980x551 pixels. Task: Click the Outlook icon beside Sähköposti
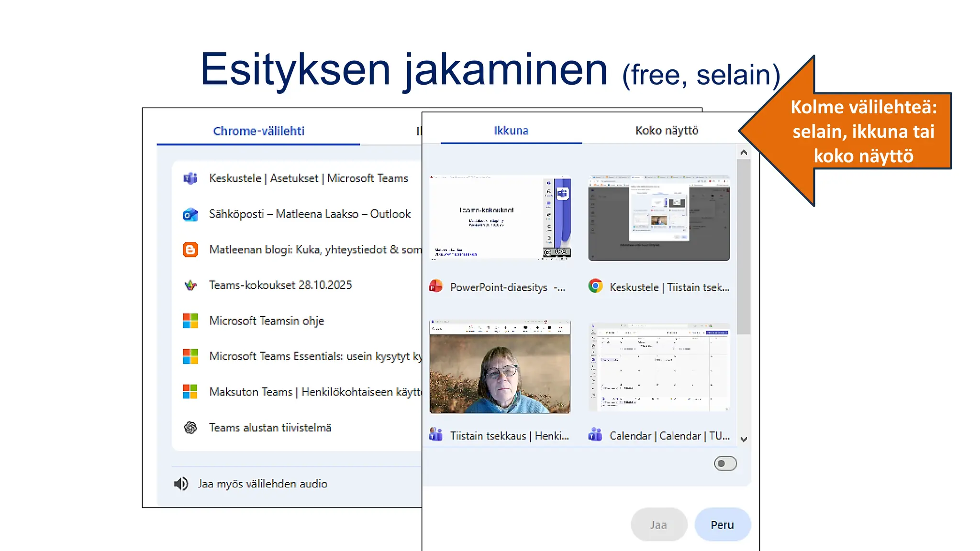[x=190, y=214]
